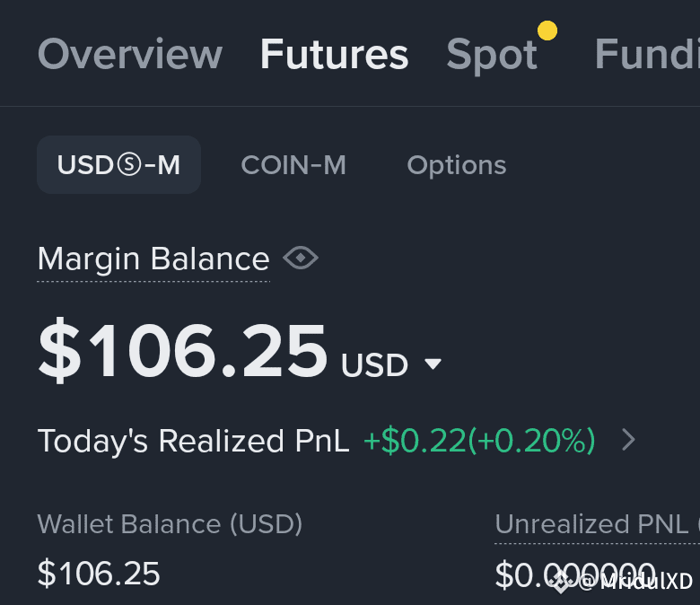Click the yellow notification dot on Spot
700x605 pixels.
point(547,31)
